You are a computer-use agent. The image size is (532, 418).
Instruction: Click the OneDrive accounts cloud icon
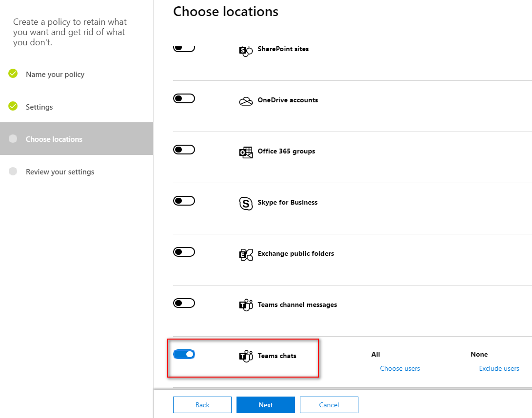pyautogui.click(x=246, y=101)
